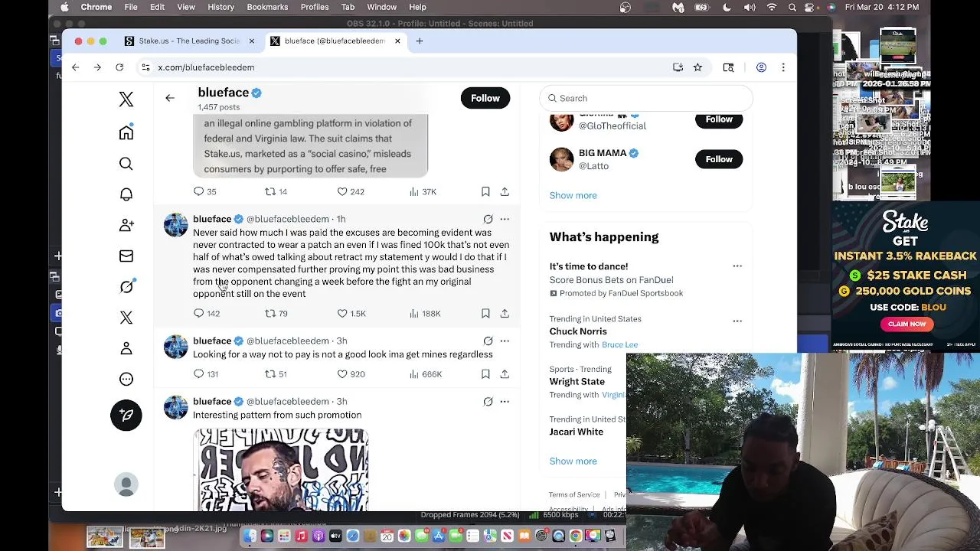Close the blueface browser tab
This screenshot has height=551, width=980.
(397, 41)
